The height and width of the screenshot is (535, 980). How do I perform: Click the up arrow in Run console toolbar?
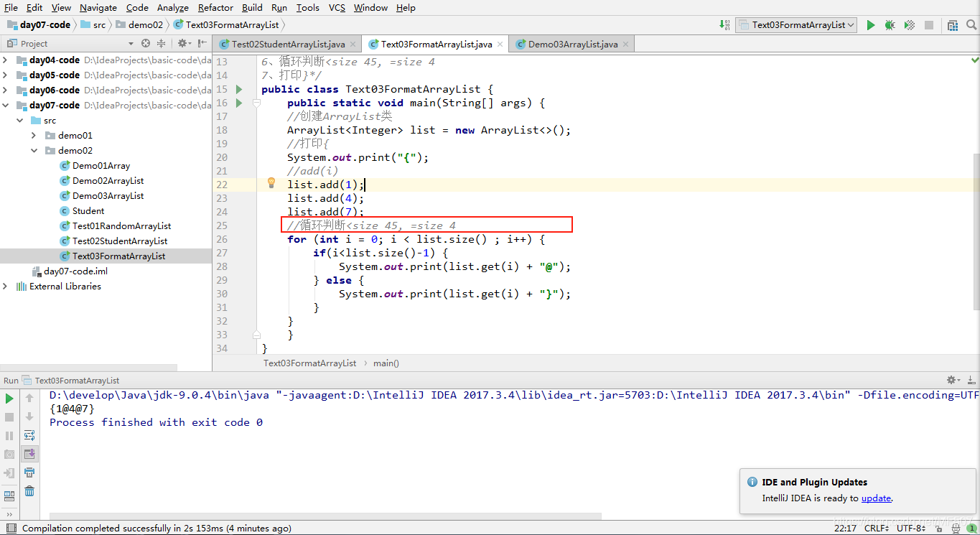click(x=29, y=398)
